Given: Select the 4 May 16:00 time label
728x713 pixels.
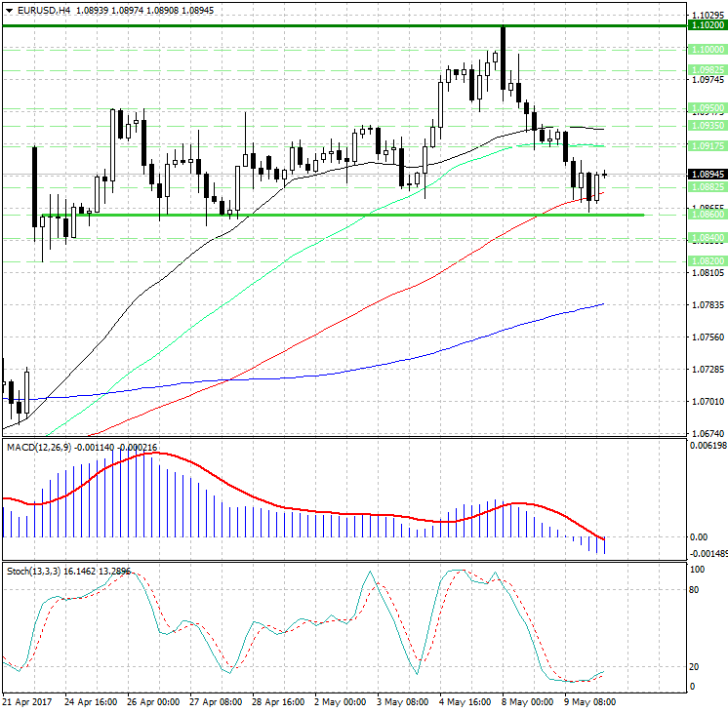Looking at the screenshot, I should click(465, 701).
